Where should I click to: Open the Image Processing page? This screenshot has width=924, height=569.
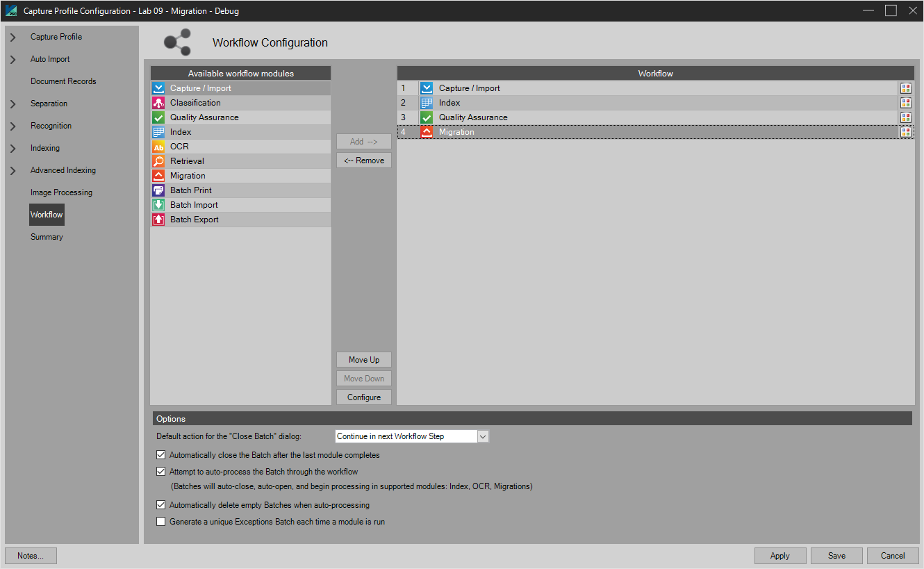click(61, 192)
